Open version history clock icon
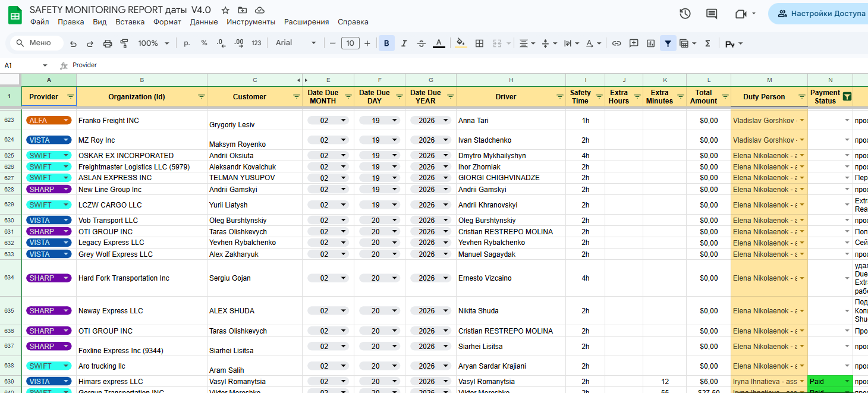 coord(685,14)
